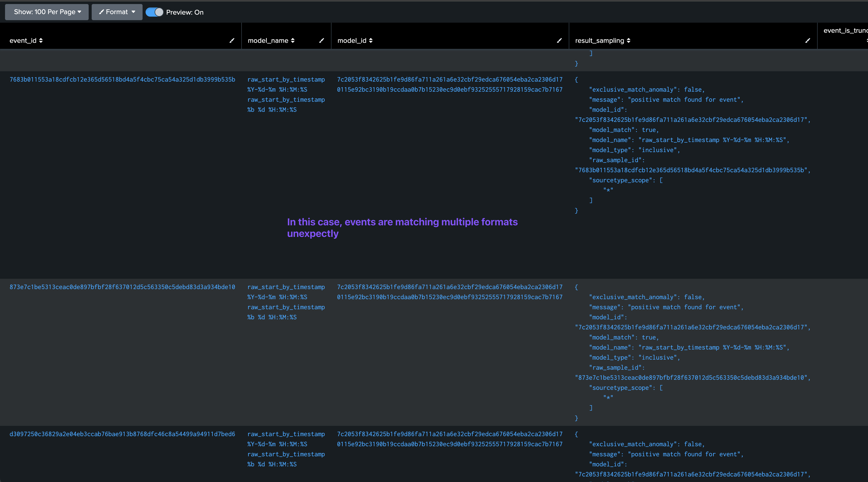
Task: Click the event_is_trunc column header
Action: click(845, 31)
